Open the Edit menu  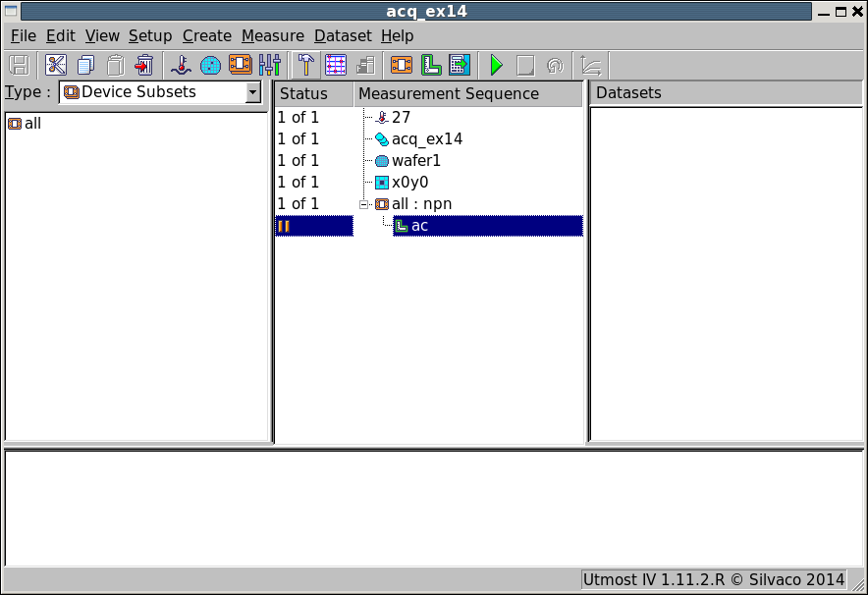click(60, 36)
